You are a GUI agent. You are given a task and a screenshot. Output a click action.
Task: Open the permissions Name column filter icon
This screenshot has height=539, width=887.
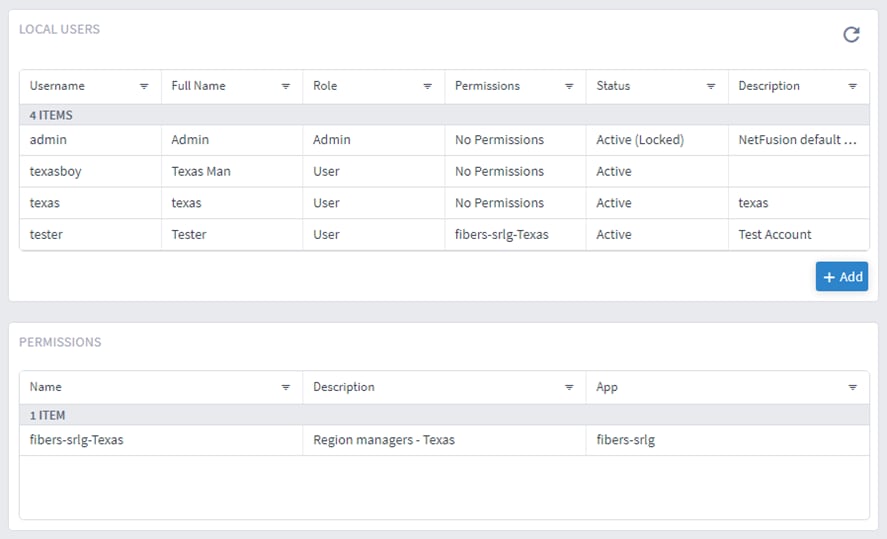point(286,388)
